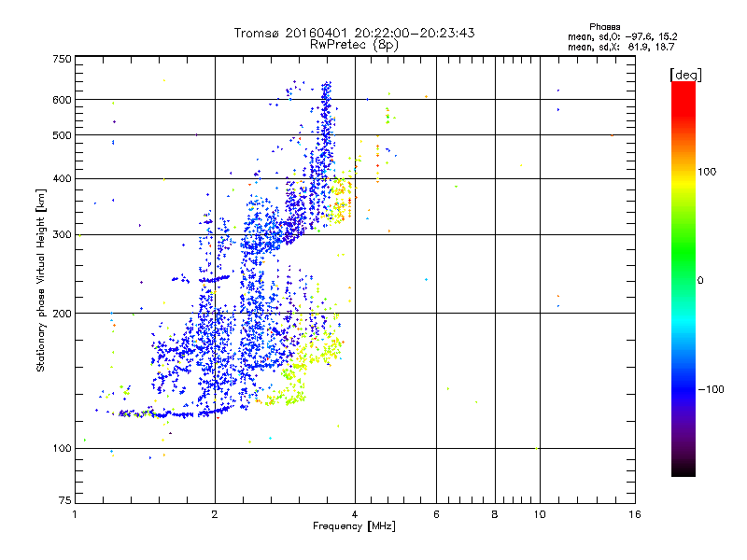This screenshot has height=560, width=747.
Task: Click the 'Phases' header text
Action: 604,27
